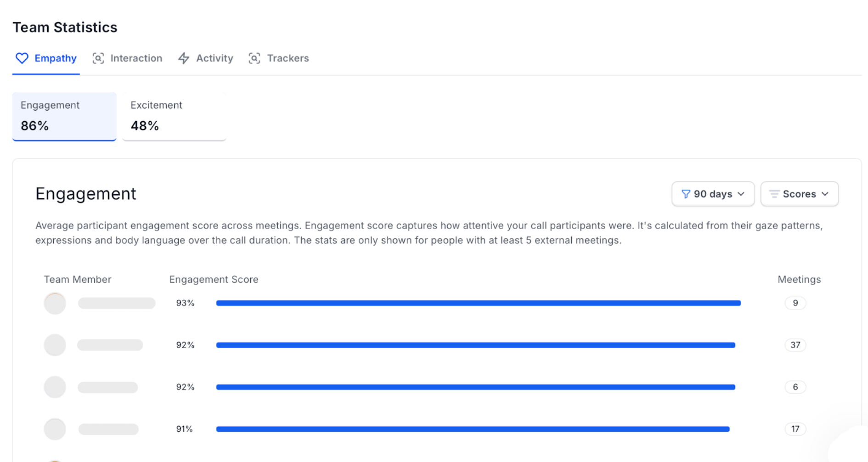Click the meetings count badge 37
The height and width of the screenshot is (462, 868).
[x=795, y=345]
